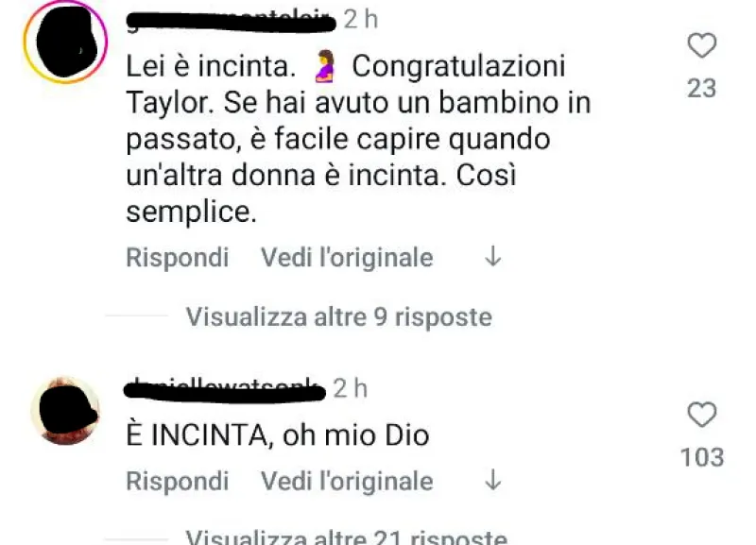Click "Vedi l'originale" under the first comment
The height and width of the screenshot is (545, 756).
(x=347, y=257)
